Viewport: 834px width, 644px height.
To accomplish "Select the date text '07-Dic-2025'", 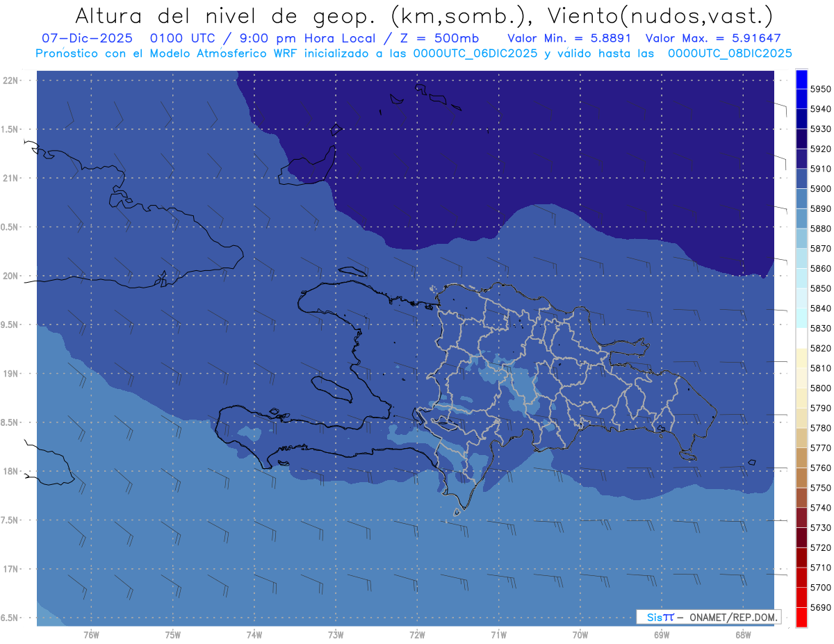I will tap(87, 38).
